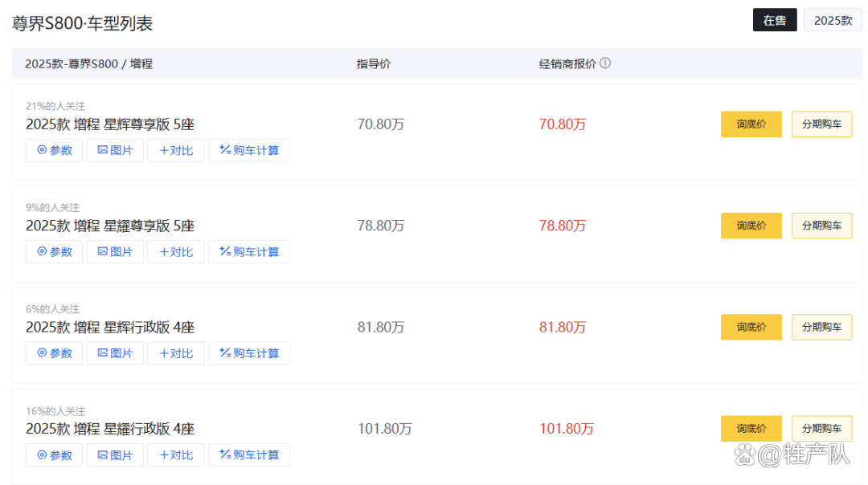Viewport: 868px width, 485px height.
Task: Open 购车计算 for 星耀尊享版 5座
Action: tap(249, 252)
